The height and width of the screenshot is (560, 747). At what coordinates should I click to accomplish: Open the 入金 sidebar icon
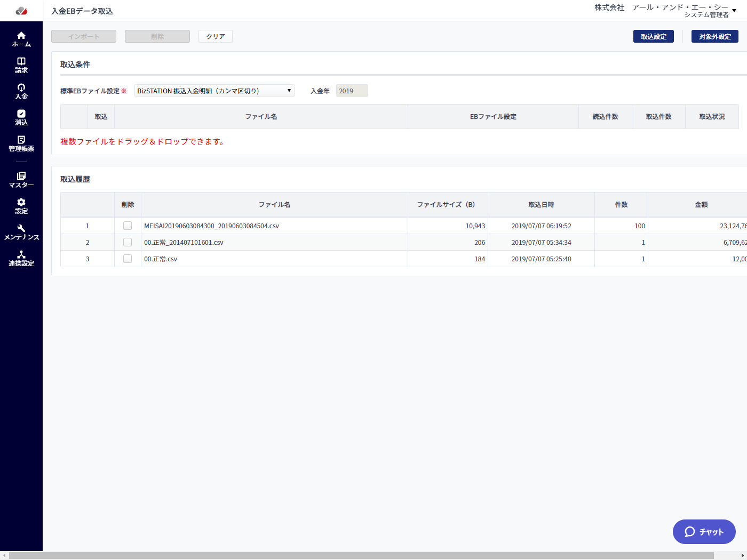point(21,91)
